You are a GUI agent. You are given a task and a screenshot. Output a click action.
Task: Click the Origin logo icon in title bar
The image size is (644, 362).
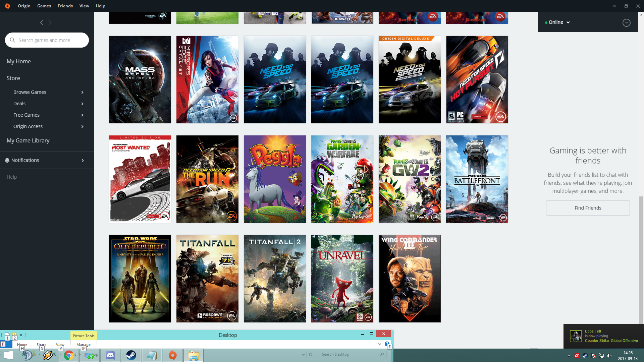tap(7, 6)
